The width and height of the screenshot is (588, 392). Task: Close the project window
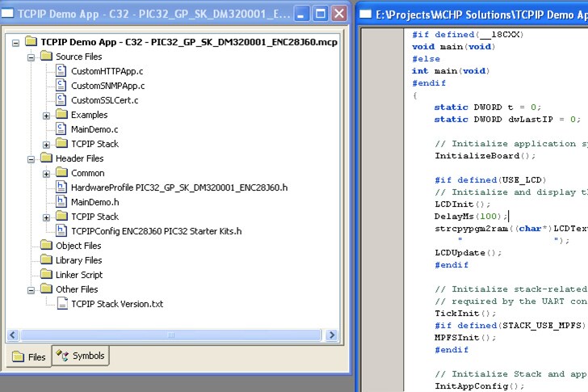pos(339,14)
